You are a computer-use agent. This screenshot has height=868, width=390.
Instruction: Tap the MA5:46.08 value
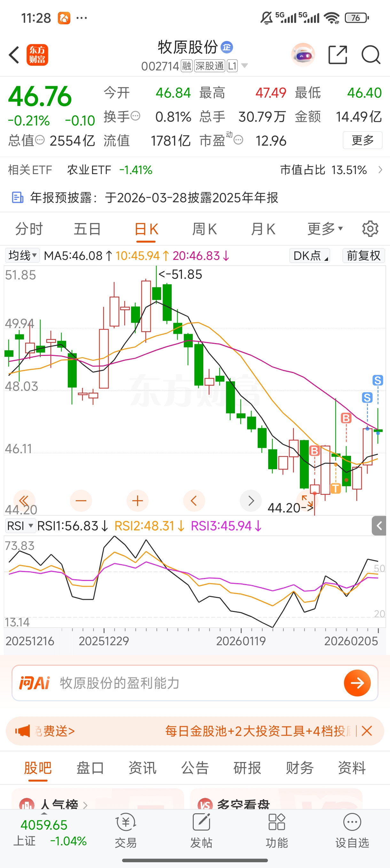[x=78, y=255]
